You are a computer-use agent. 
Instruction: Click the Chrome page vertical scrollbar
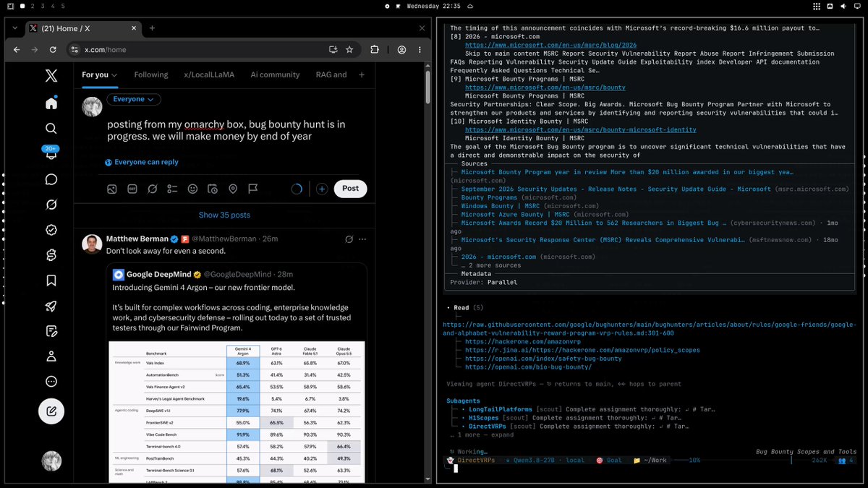pos(428,87)
